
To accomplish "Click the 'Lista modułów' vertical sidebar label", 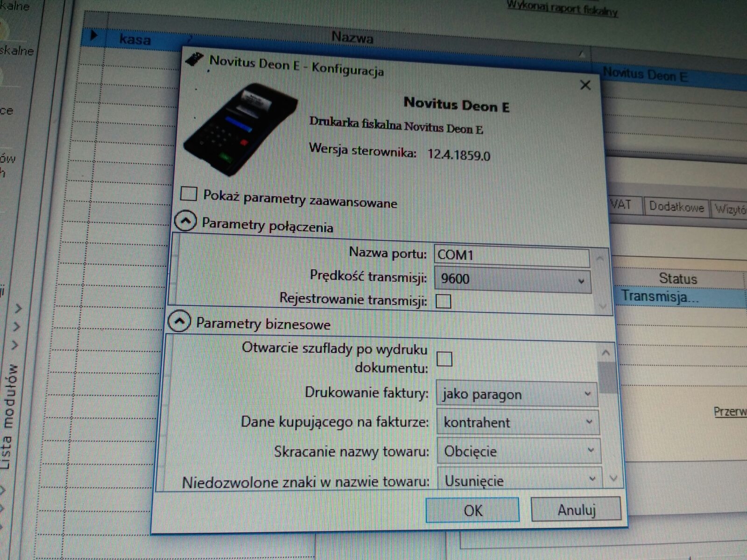I will pyautogui.click(x=9, y=417).
